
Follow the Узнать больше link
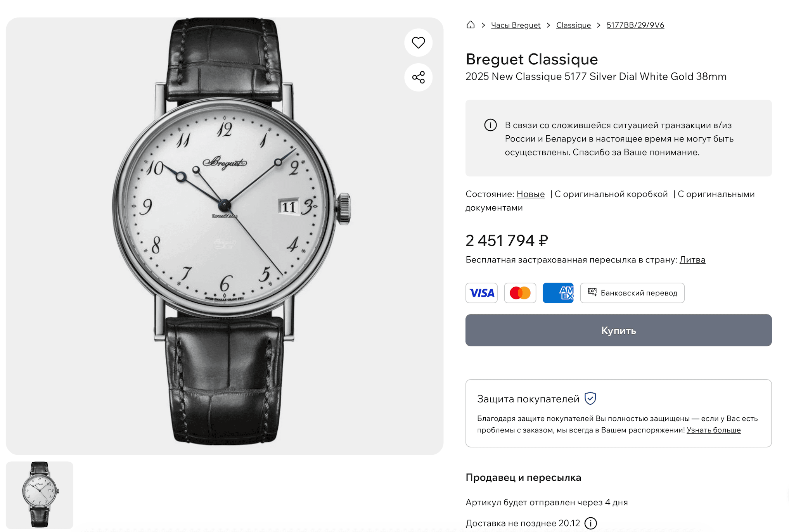713,430
